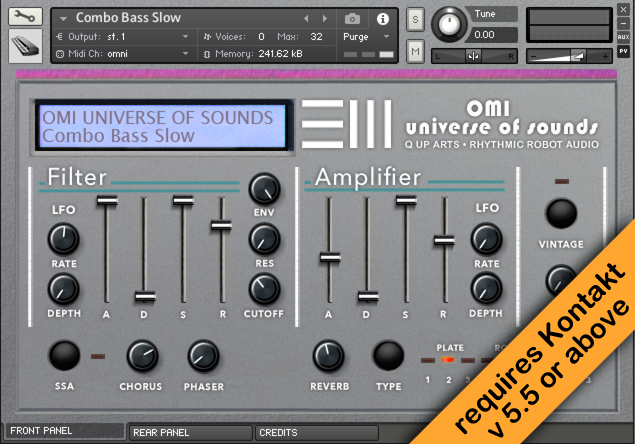Increase volume with plus button
This screenshot has height=444, width=635.
(605, 56)
